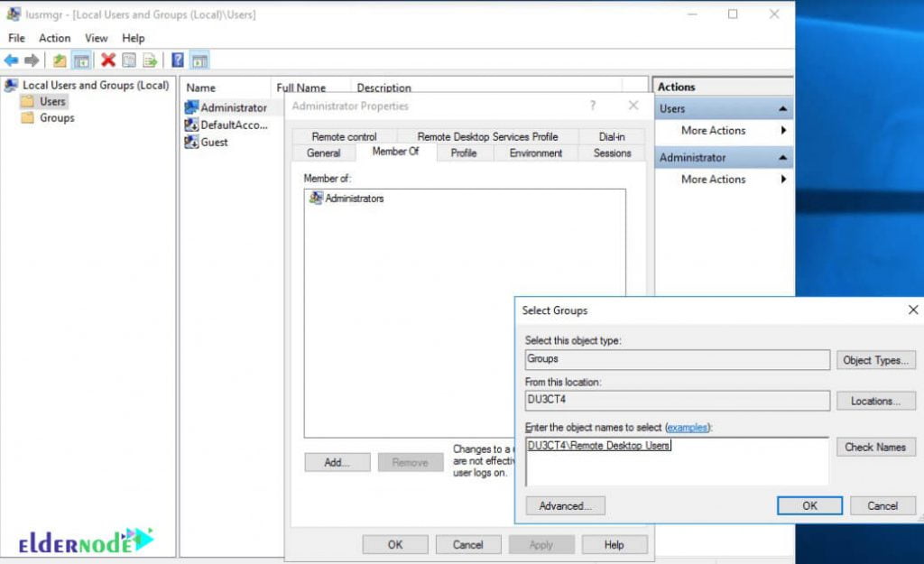The height and width of the screenshot is (564, 924).
Task: Open the File menu
Action: [16, 38]
